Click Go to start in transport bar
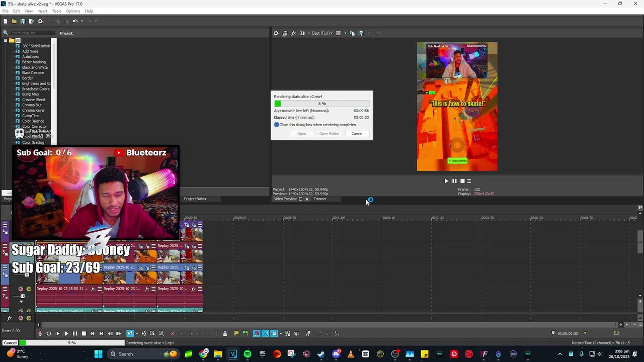The image size is (644, 362). pyautogui.click(x=92, y=333)
